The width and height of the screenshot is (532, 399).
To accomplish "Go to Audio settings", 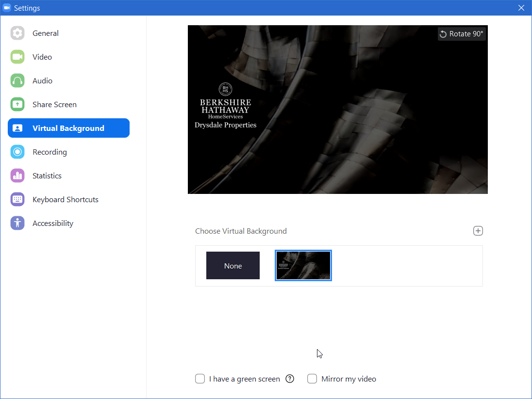I will tap(68, 80).
